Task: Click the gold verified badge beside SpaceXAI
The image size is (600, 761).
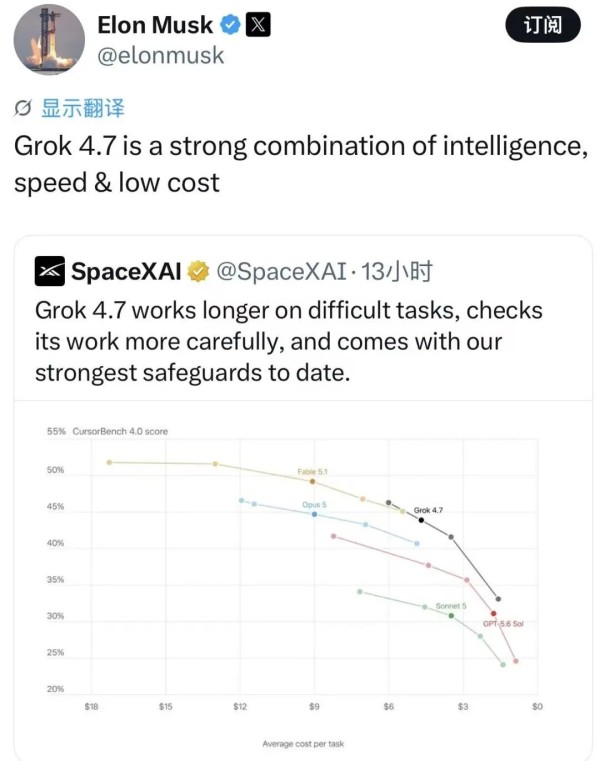Action: pos(198,271)
